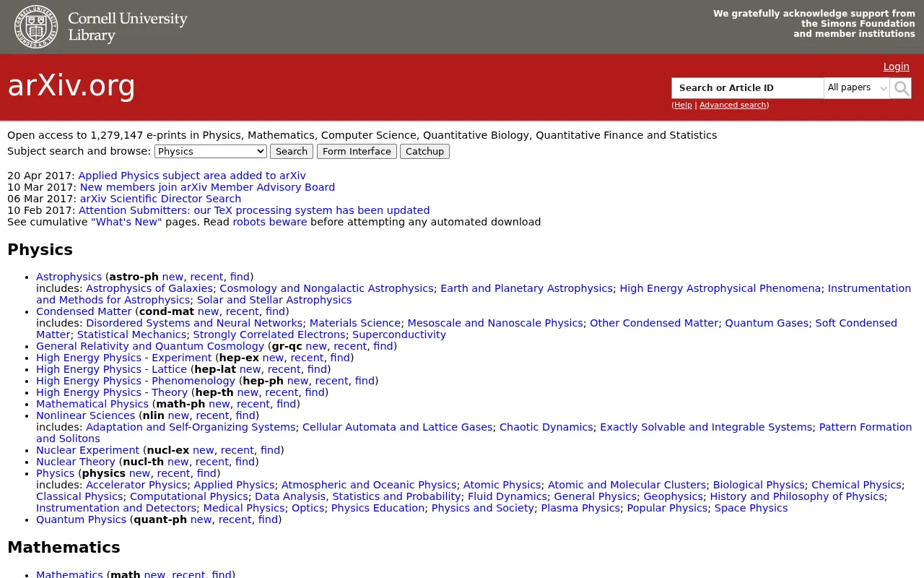Open Cosmology and Nongalactic Astrophysics
The image size is (924, 578).
pos(326,288)
